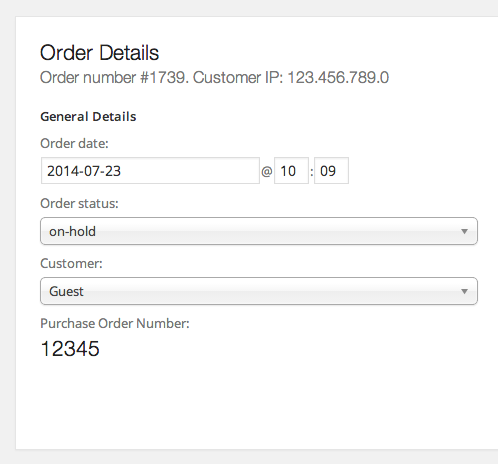Click the Order date label
The width and height of the screenshot is (498, 464).
tap(74, 144)
